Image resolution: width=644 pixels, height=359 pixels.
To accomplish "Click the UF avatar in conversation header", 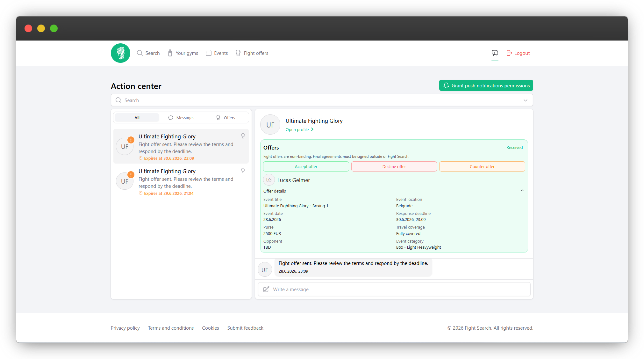I will click(x=270, y=125).
